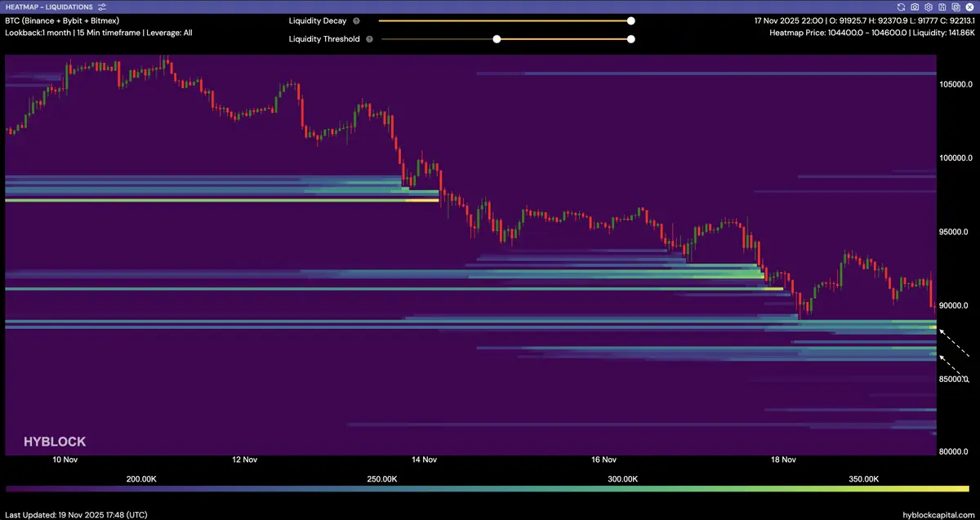Viewport: 980px width, 520px height.
Task: Click the Heatmap Price and Liquidity readout
Action: tap(872, 33)
